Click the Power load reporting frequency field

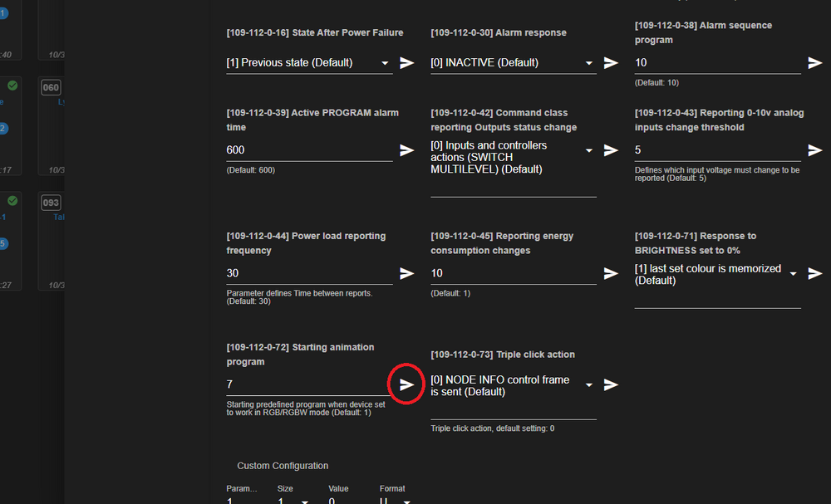pyautogui.click(x=309, y=274)
